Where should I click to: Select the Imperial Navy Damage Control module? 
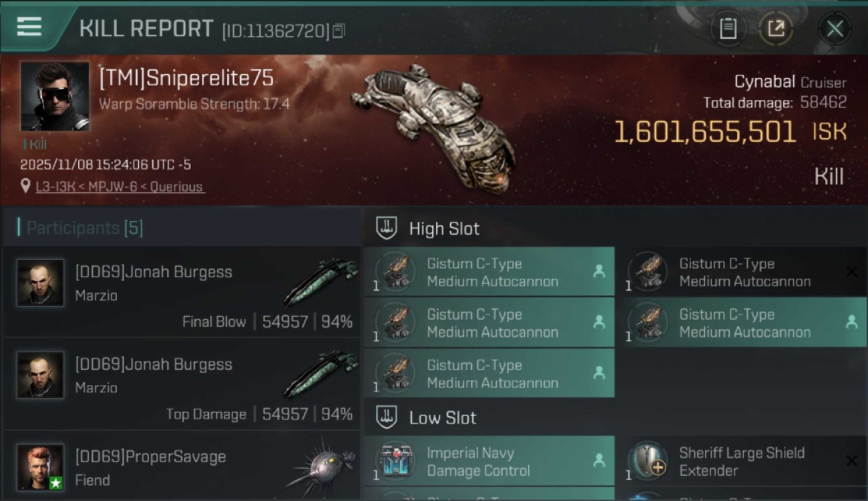[489, 462]
